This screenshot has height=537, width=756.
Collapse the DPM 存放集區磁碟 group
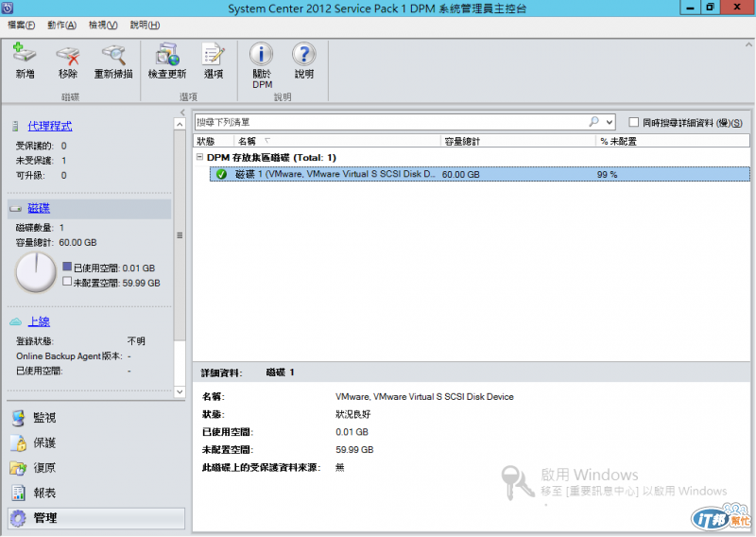click(x=199, y=157)
